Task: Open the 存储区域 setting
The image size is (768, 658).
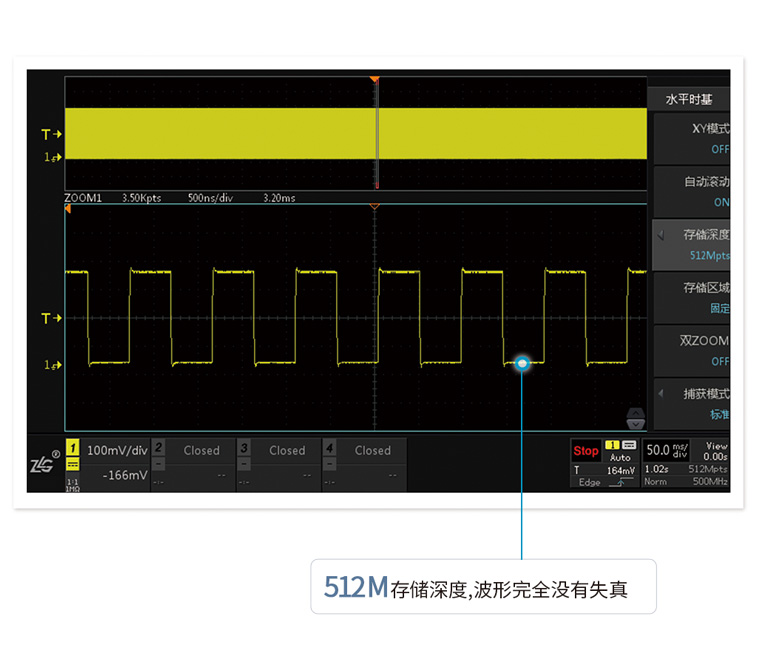Action: pyautogui.click(x=693, y=297)
